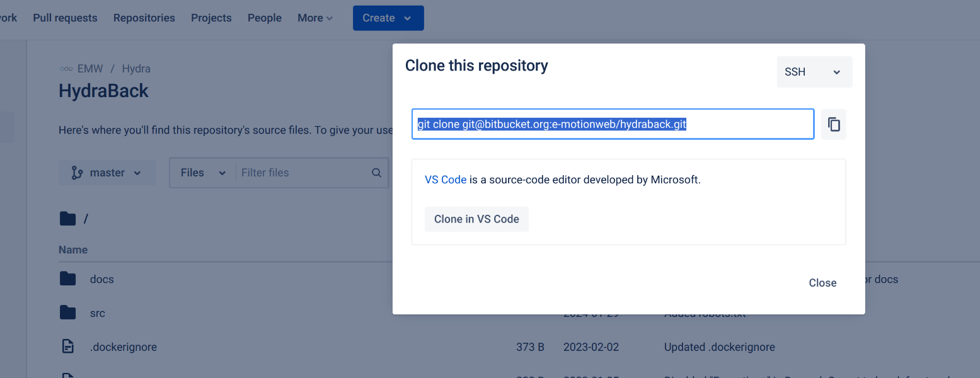Open Repositories in the top navigation

point(144,18)
